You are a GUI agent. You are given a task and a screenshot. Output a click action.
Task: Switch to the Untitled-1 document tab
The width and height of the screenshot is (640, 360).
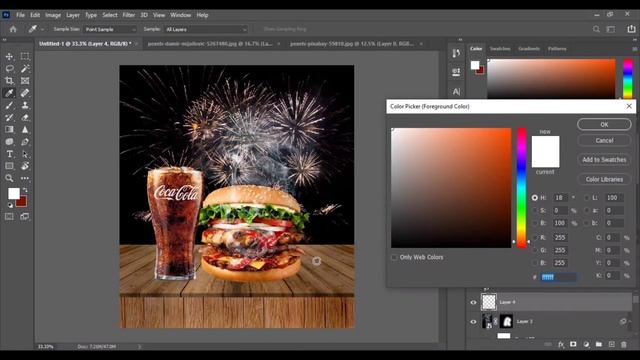tap(85, 44)
